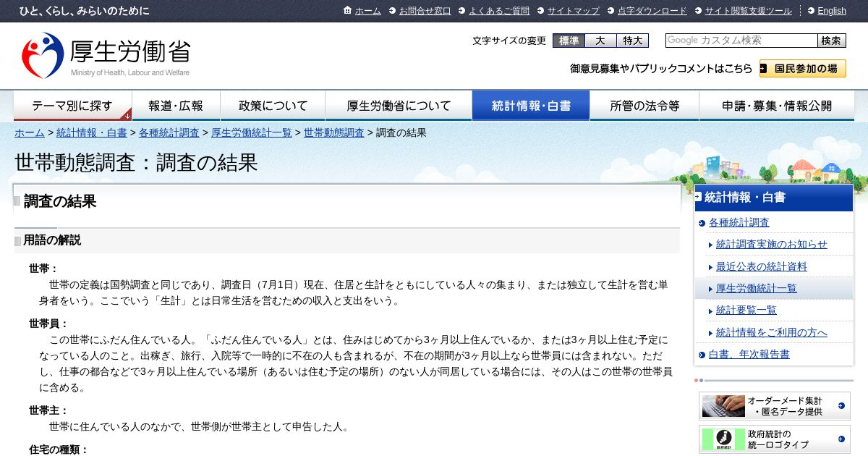
Task: Open 統計情報・白書 menu tab
Action: [x=531, y=106]
